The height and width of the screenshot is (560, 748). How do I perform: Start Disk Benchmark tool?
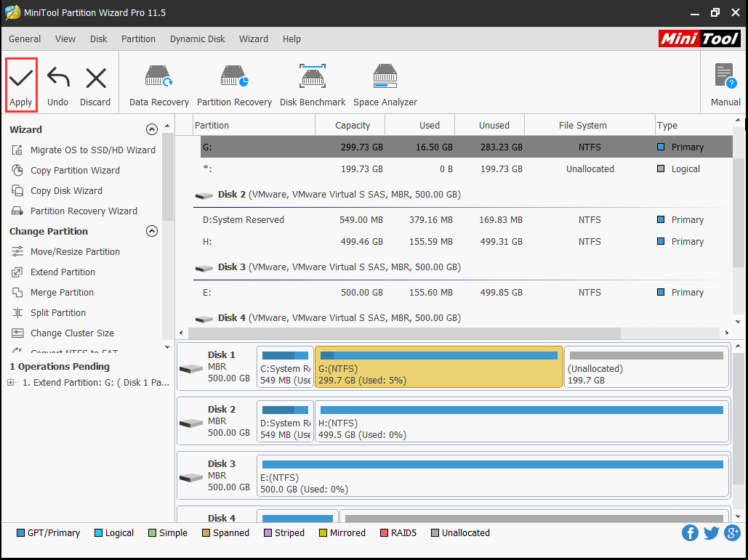click(x=313, y=86)
